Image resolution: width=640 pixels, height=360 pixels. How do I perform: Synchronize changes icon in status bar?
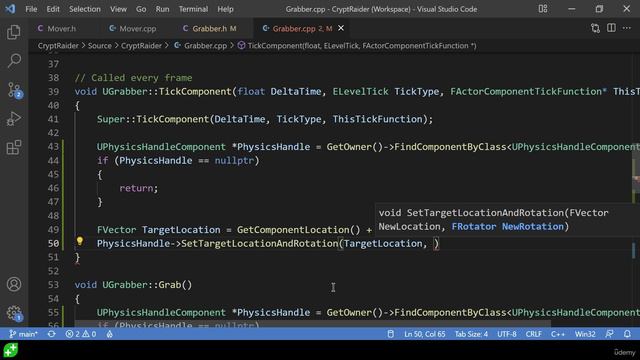[51, 334]
